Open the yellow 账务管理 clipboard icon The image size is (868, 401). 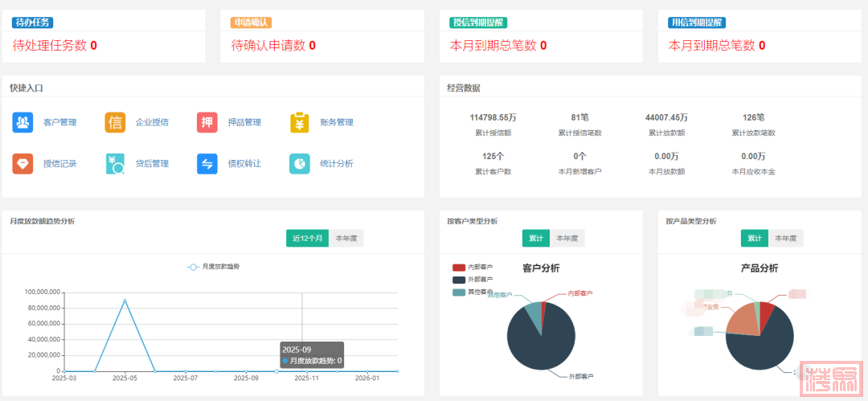coord(299,122)
